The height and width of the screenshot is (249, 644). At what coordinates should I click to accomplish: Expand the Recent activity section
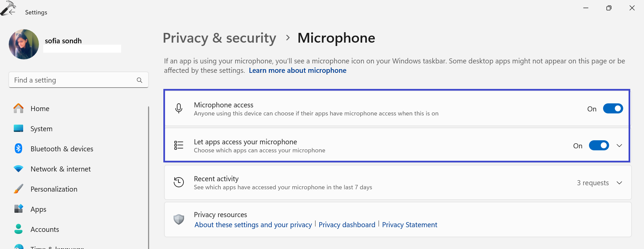[619, 183]
